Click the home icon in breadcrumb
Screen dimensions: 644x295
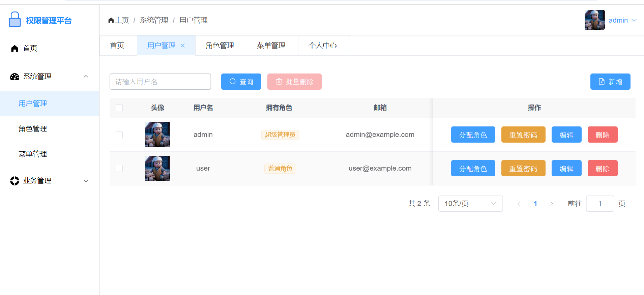(111, 20)
